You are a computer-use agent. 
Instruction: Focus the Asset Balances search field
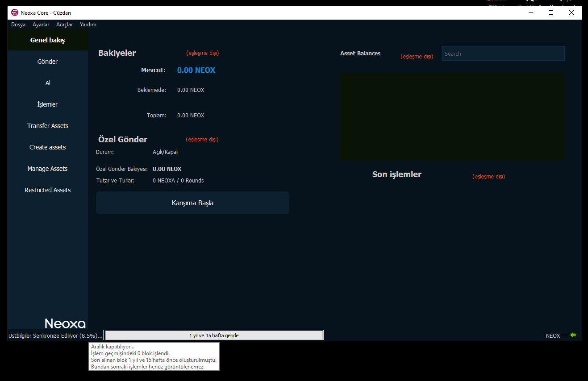503,54
